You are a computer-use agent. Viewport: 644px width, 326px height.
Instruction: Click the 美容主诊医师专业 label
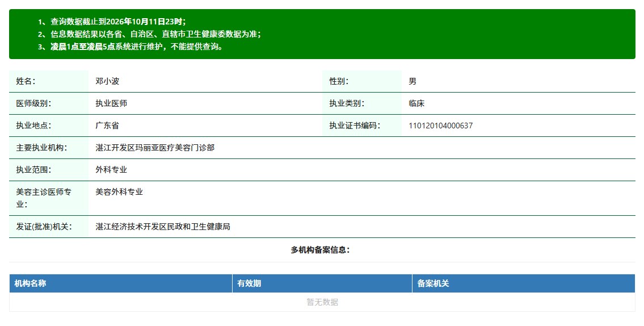pos(44,198)
